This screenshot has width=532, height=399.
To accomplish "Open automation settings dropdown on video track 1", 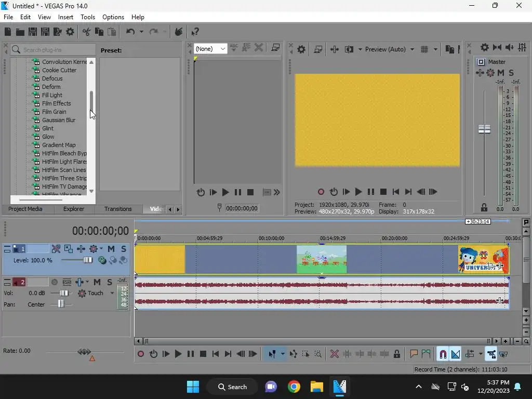I will coord(101,249).
